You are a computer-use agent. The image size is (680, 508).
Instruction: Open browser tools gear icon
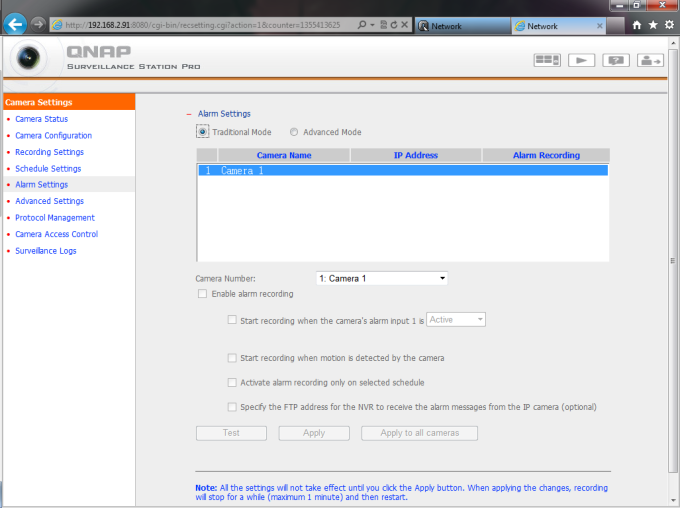point(669,25)
